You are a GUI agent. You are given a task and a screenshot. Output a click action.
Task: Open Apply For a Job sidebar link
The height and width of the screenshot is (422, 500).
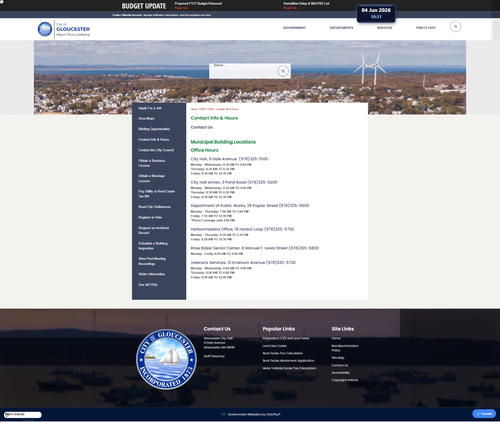pos(150,108)
